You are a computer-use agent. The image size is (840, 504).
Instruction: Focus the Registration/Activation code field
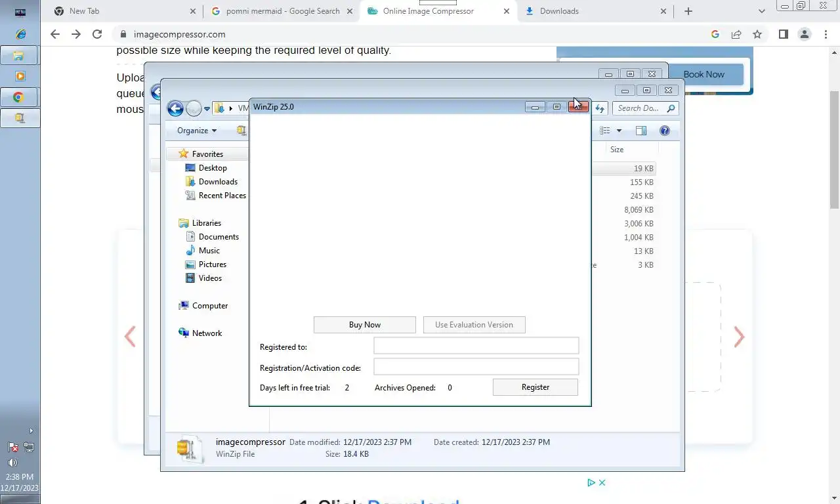pyautogui.click(x=476, y=367)
